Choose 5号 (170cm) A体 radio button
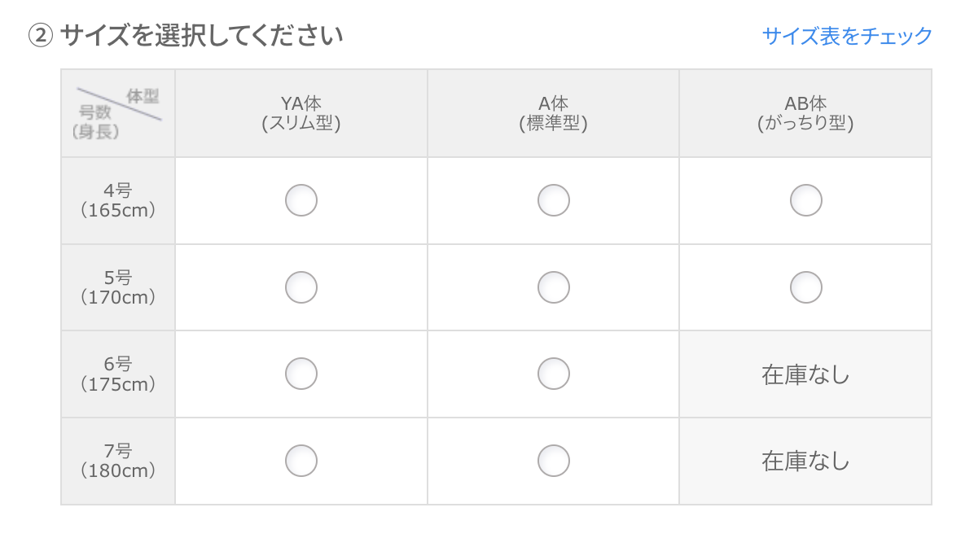 [554, 287]
